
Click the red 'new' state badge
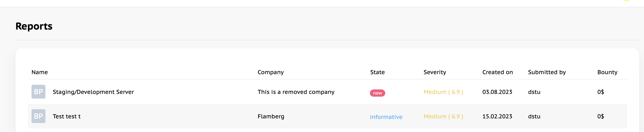pyautogui.click(x=377, y=93)
